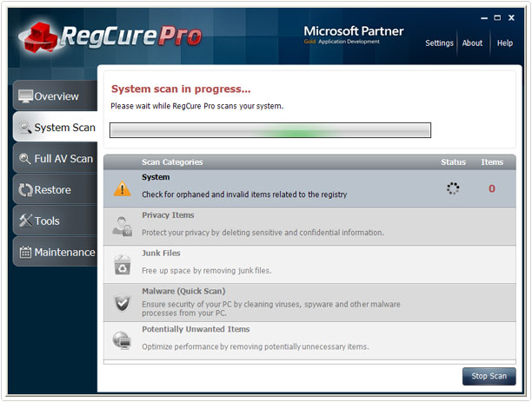
Task: Select the Potentially Unwanted Items category title
Action: pyautogui.click(x=196, y=329)
